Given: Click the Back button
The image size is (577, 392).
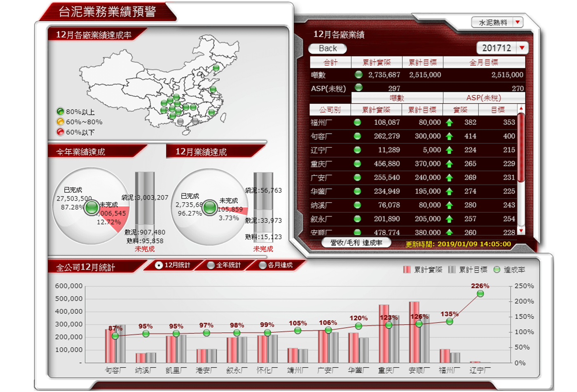Looking at the screenshot, I should (328, 49).
